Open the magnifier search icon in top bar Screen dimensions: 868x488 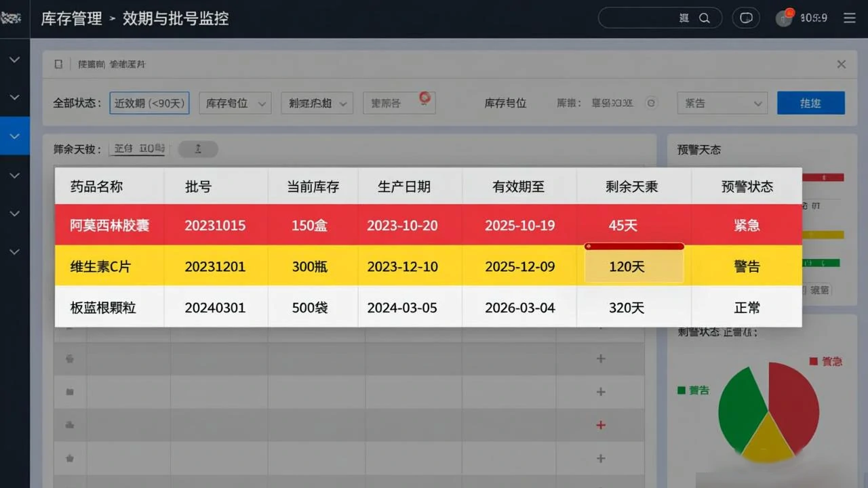coord(705,18)
